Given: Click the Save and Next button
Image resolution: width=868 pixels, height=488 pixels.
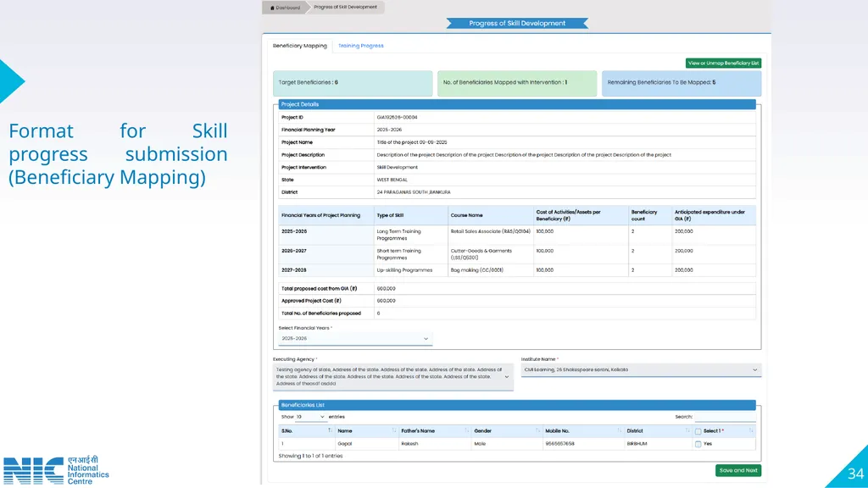Looking at the screenshot, I should pos(738,470).
